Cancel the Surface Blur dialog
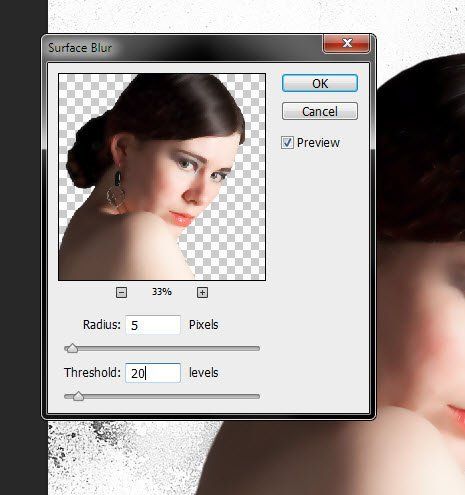Viewport: 465px width, 495px height. pyautogui.click(x=320, y=111)
